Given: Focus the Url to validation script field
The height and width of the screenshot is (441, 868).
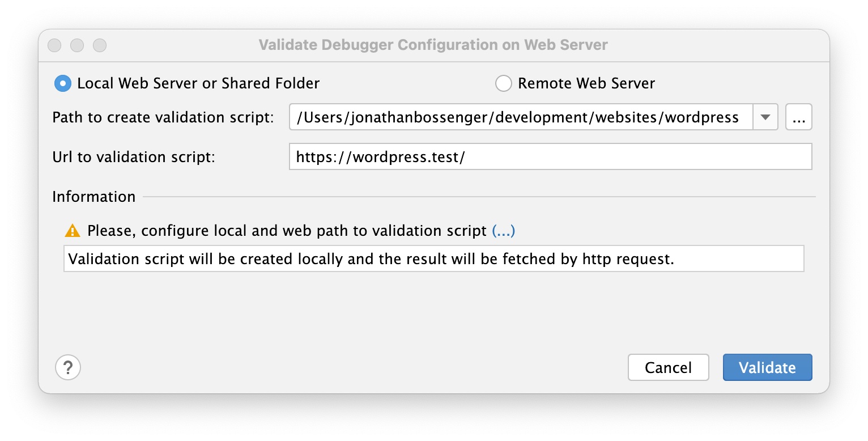Looking at the screenshot, I should pyautogui.click(x=550, y=157).
